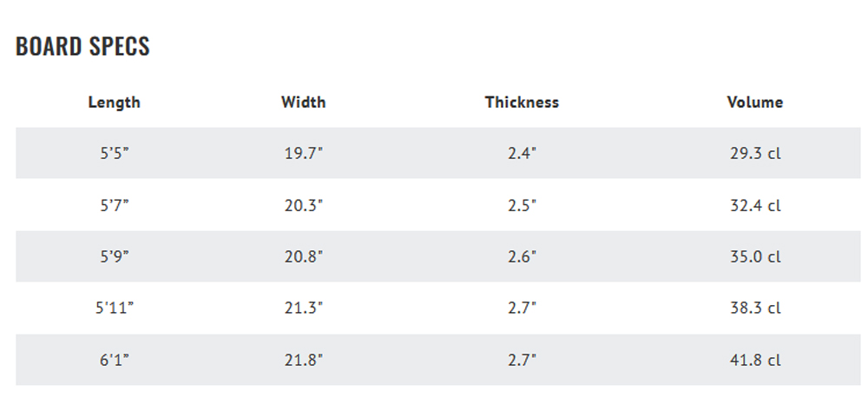Click the 5'9" length cell
The image size is (868, 418).
coord(114,256)
